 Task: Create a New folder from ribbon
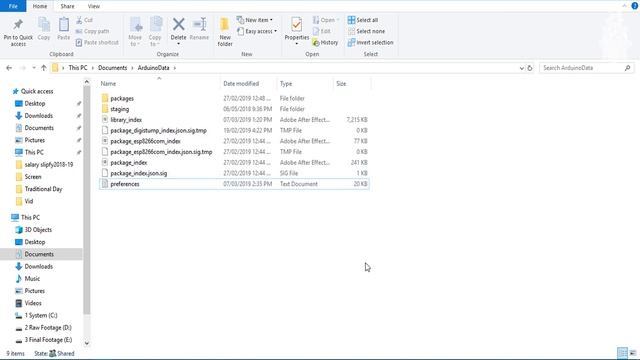pos(225,32)
